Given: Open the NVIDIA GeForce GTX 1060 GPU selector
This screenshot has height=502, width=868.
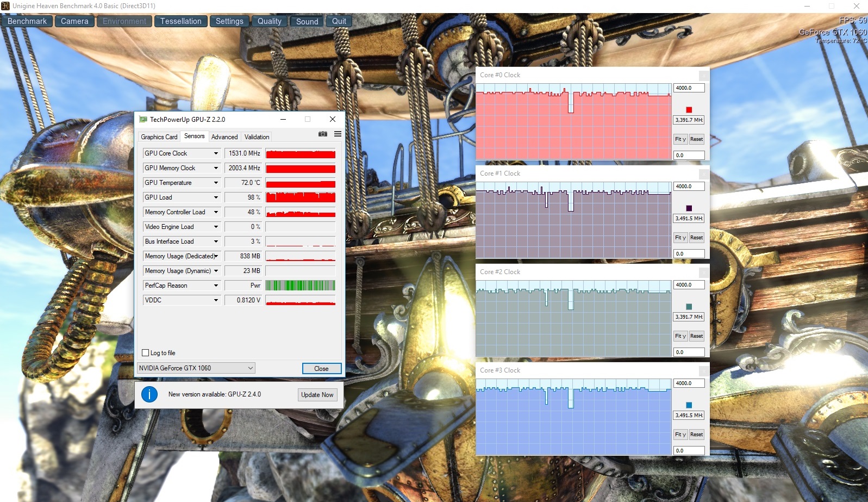Looking at the screenshot, I should [196, 368].
